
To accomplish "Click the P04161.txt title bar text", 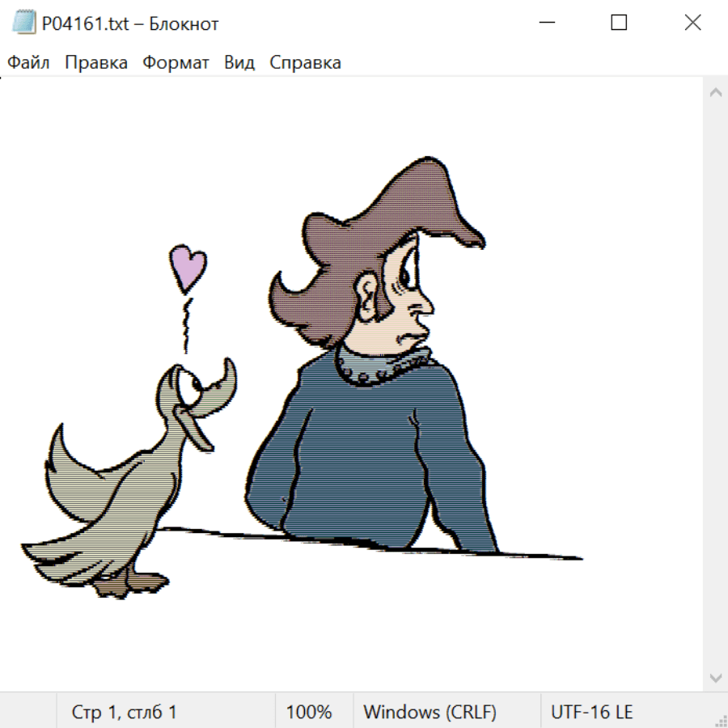I will [129, 24].
